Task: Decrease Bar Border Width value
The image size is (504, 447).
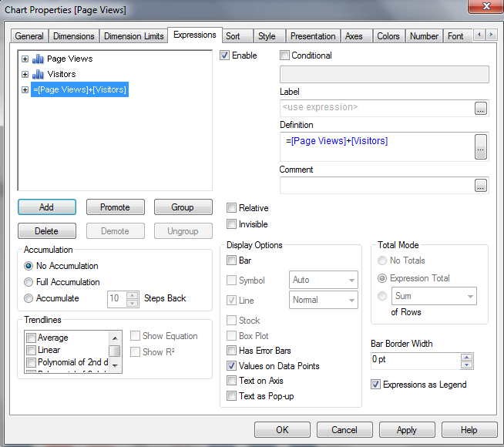Action: (x=467, y=365)
